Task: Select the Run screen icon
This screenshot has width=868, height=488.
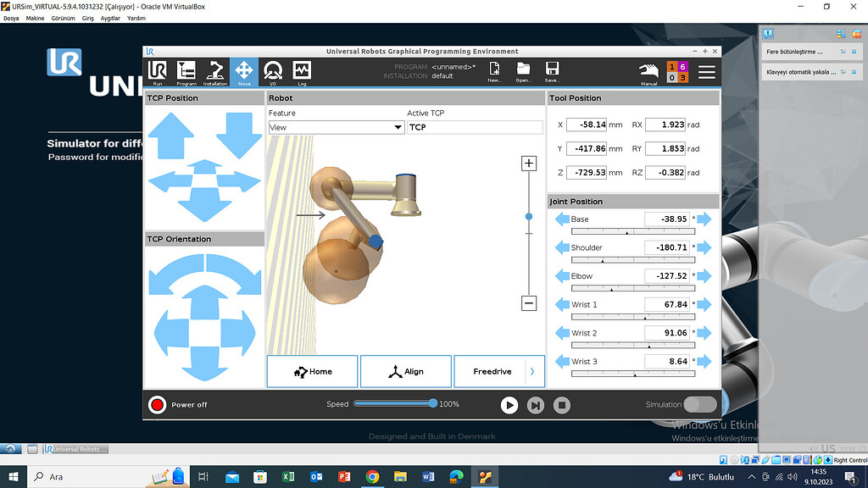Action: [x=158, y=71]
